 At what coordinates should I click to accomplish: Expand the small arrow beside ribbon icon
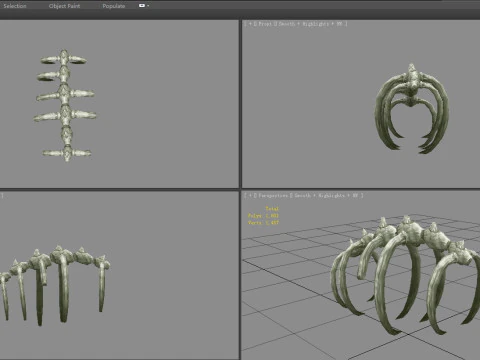click(148, 6)
